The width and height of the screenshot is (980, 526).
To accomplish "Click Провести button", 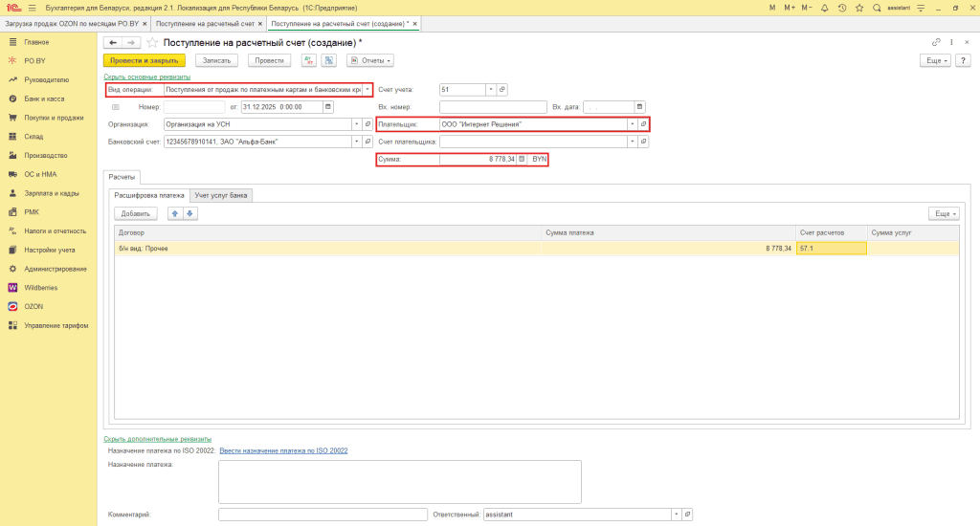I will [269, 60].
